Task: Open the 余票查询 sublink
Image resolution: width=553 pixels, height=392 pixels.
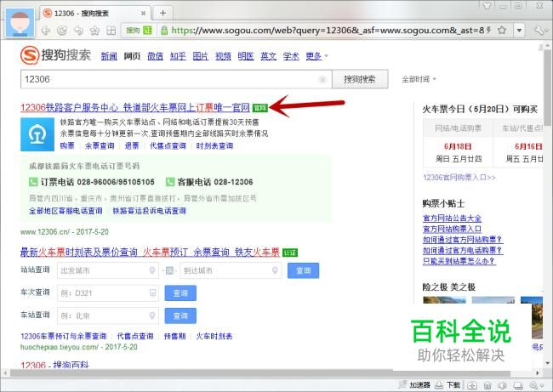Action: pos(100,145)
